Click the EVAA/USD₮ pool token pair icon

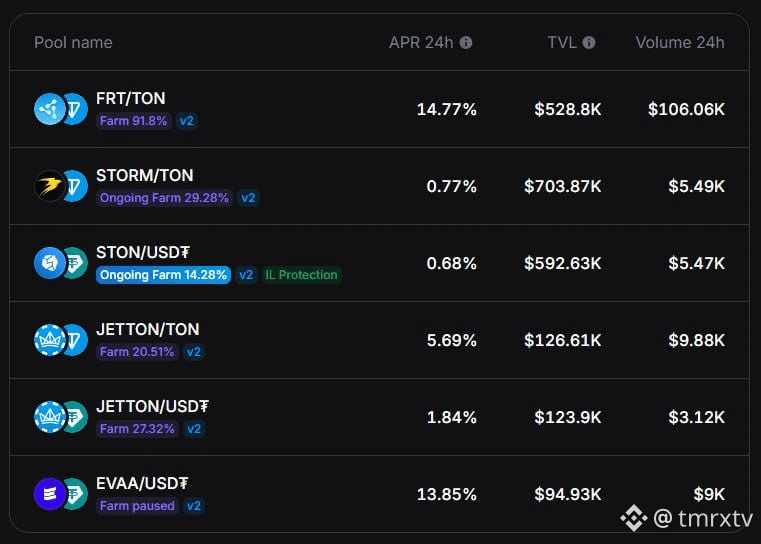pos(61,494)
